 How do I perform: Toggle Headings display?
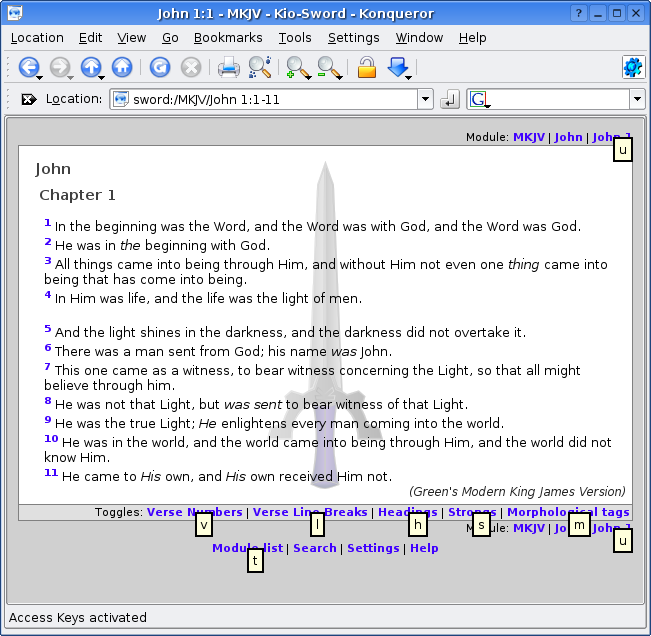pyautogui.click(x=408, y=512)
